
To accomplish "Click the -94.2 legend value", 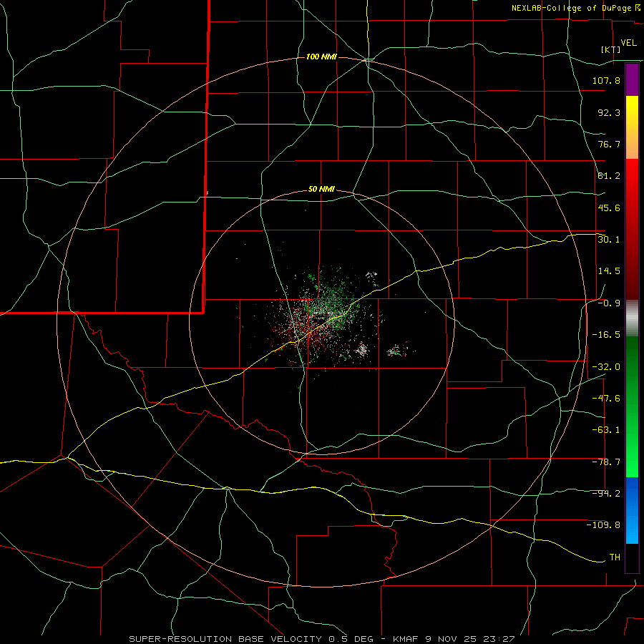I will 606,494.
